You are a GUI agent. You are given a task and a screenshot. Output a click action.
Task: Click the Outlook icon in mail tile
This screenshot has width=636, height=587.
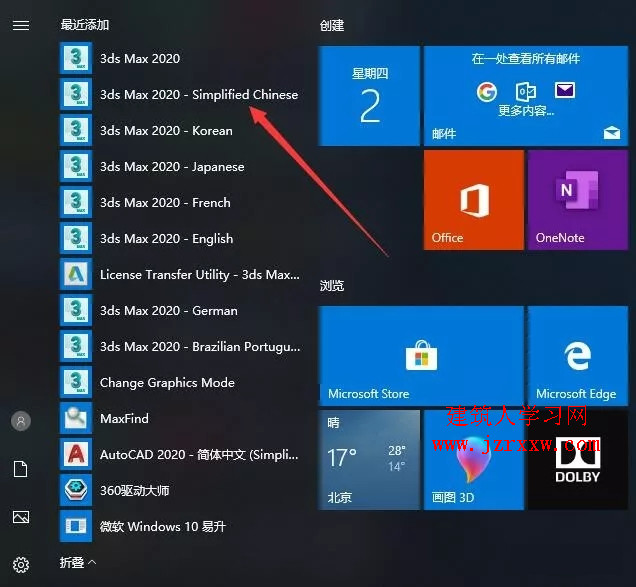pos(526,92)
